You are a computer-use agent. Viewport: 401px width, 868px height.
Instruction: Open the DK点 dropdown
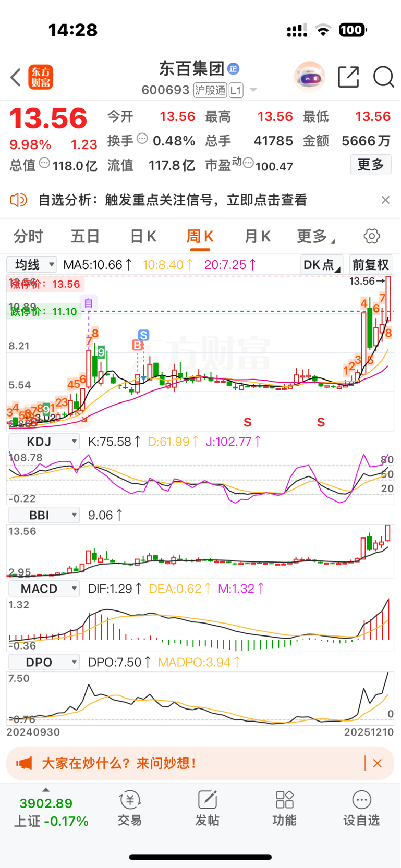click(322, 265)
